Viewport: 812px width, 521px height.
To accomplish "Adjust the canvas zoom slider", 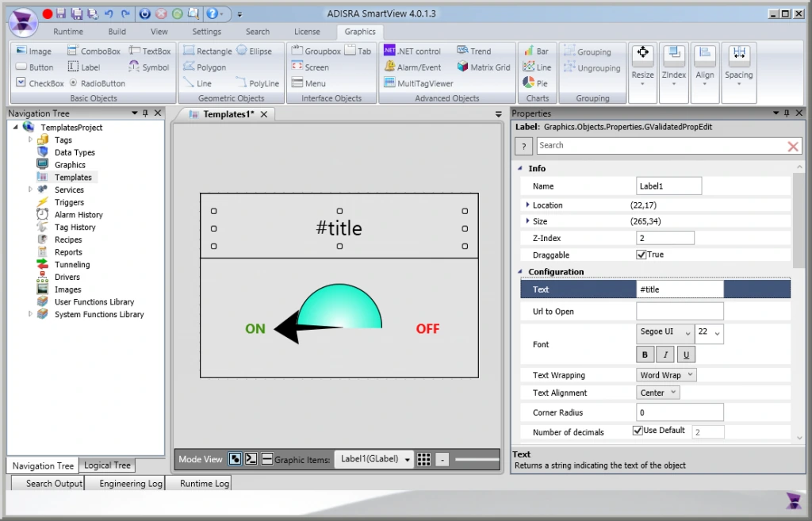I will point(477,459).
